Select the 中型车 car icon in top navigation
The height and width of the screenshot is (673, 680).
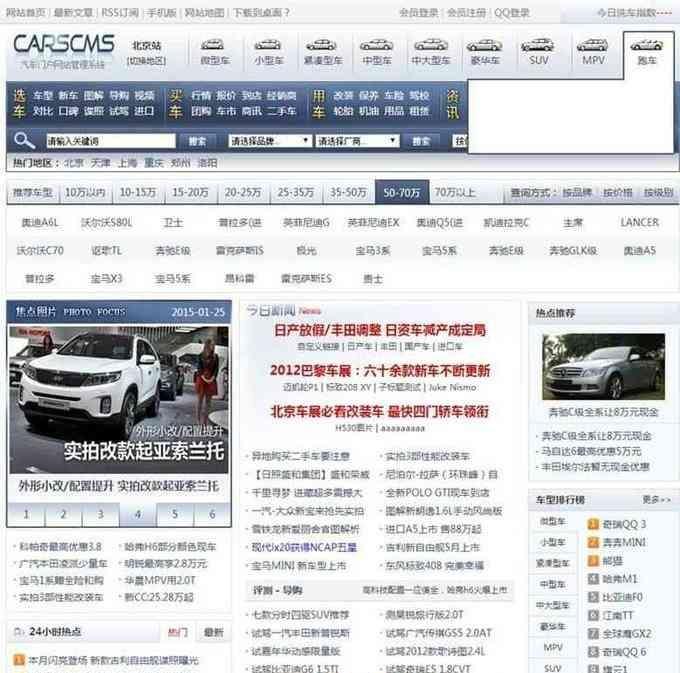[376, 45]
